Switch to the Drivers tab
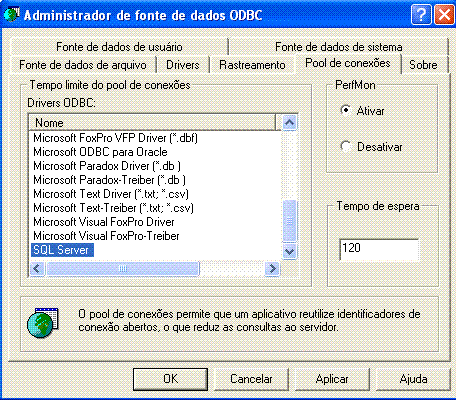 tap(183, 65)
